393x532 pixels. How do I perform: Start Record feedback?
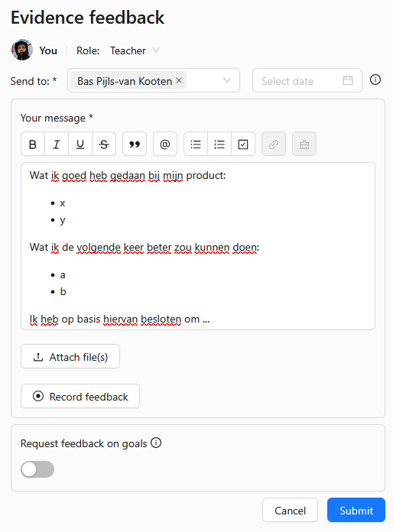pos(80,396)
